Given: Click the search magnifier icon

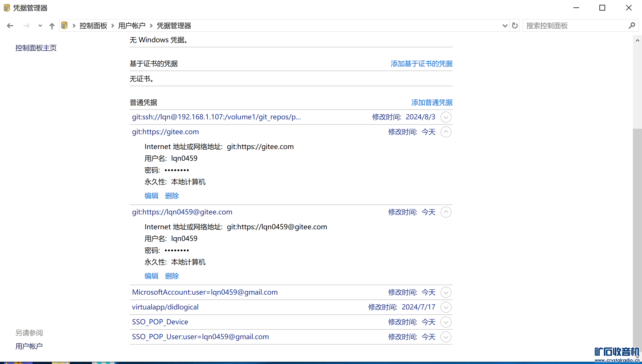Looking at the screenshot, I should point(632,26).
